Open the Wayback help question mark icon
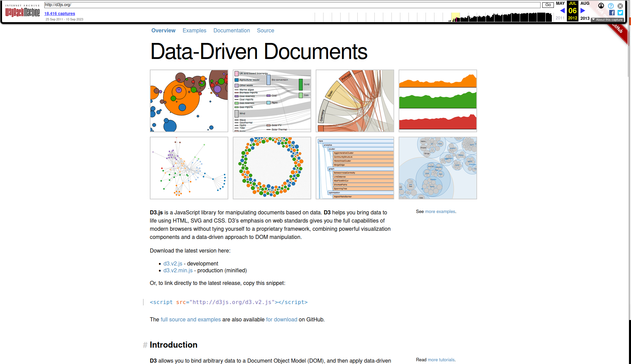Screen dimensions: 631x364 click(611, 6)
